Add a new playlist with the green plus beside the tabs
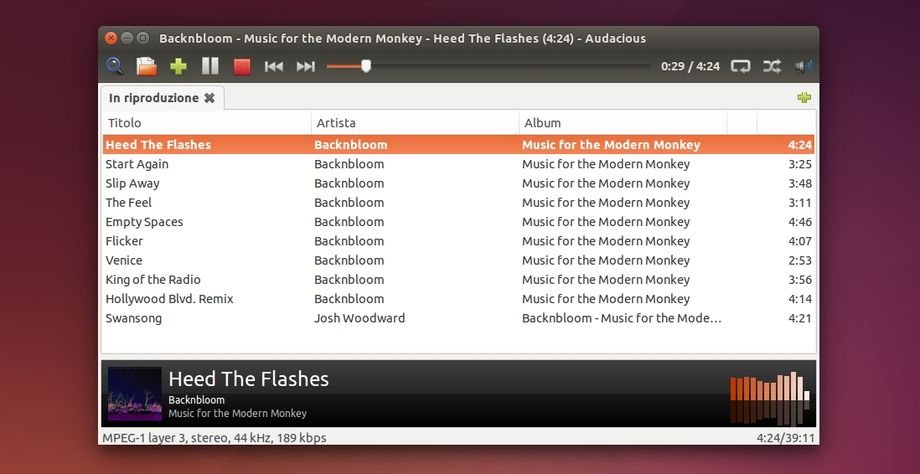This screenshot has height=474, width=920. 804,97
